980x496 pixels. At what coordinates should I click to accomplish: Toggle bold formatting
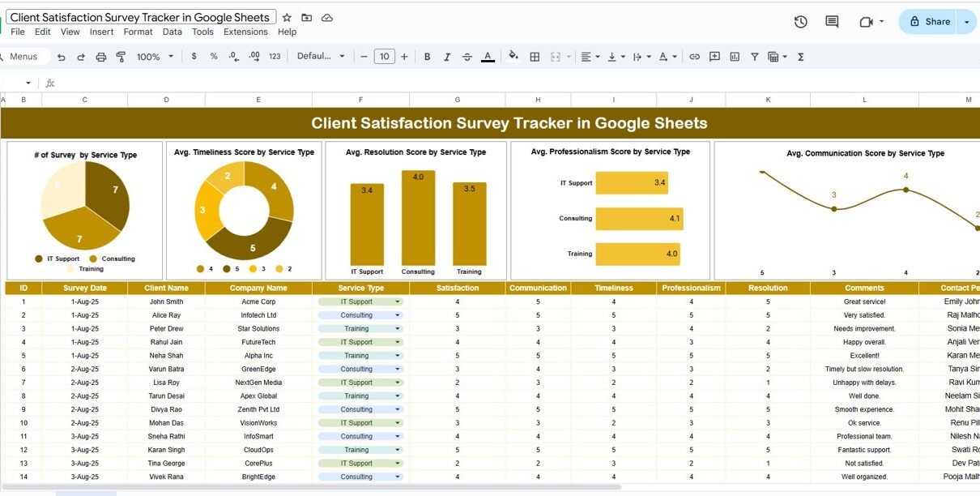[428, 57]
